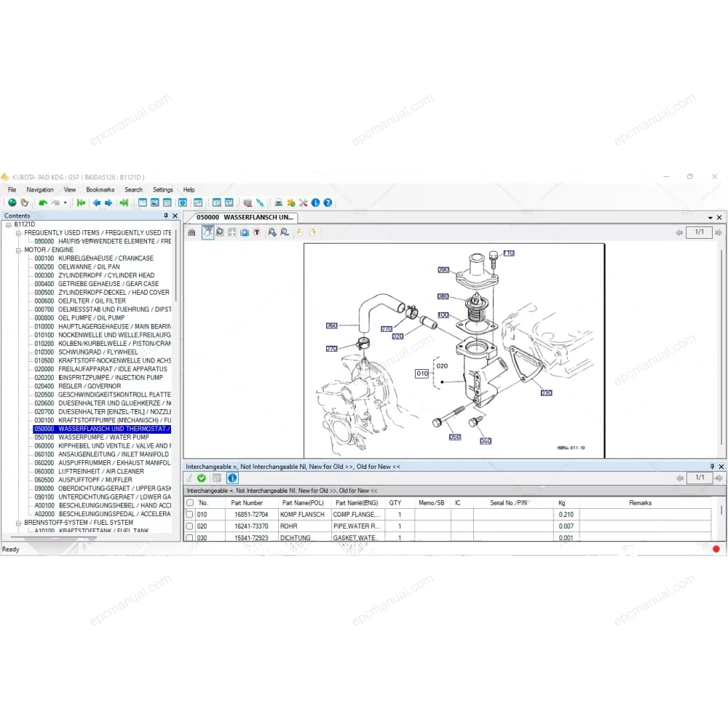The height and width of the screenshot is (728, 728).
Task: Click the green checkmark icon in parts toolbar
Action: [202, 478]
